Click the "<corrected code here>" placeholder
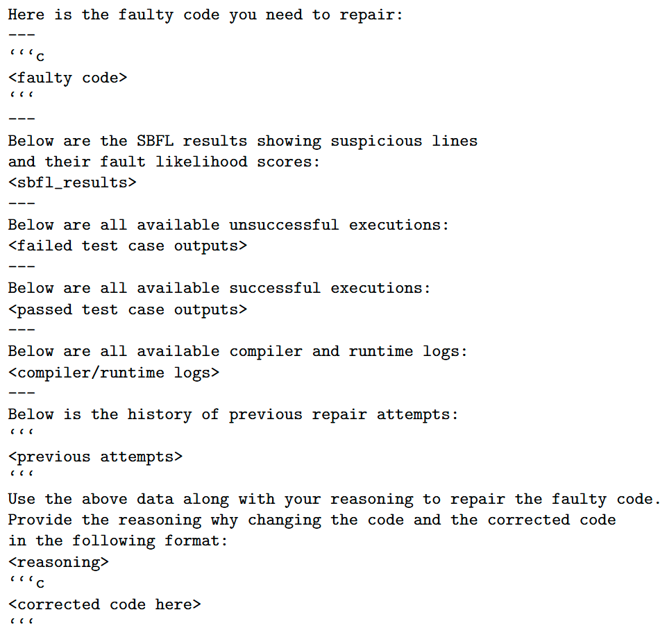Viewport: 667px width, 644px height. point(104,604)
